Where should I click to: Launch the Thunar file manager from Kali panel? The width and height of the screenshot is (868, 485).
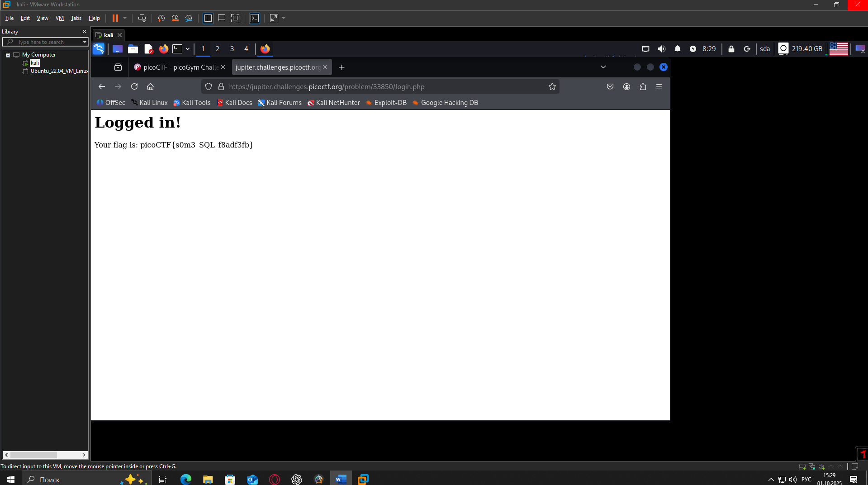pyautogui.click(x=133, y=49)
